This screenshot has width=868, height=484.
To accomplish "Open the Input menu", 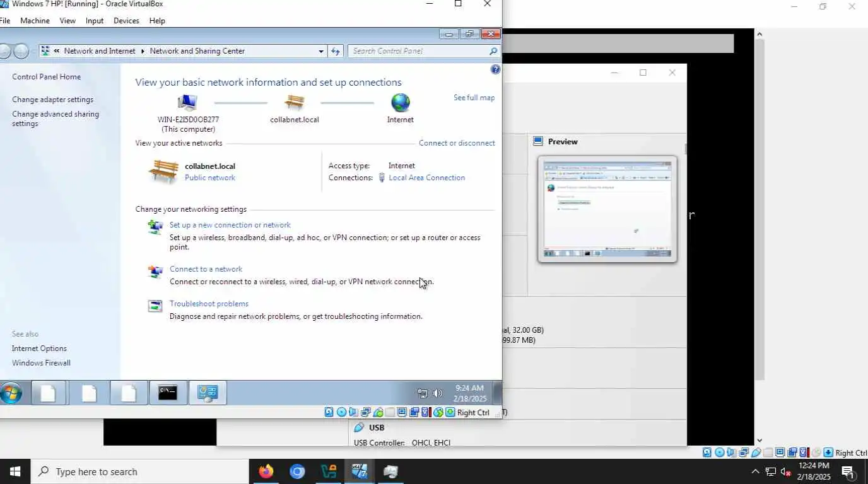I will (95, 21).
